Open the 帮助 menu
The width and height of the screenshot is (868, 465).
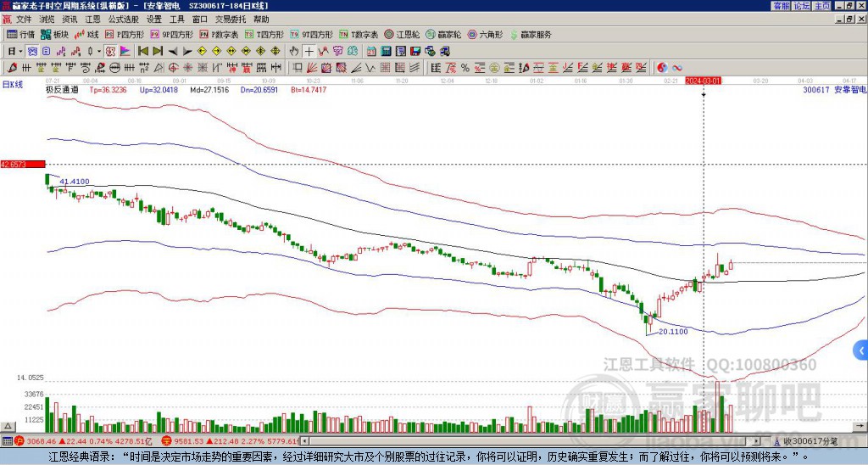[x=261, y=20]
